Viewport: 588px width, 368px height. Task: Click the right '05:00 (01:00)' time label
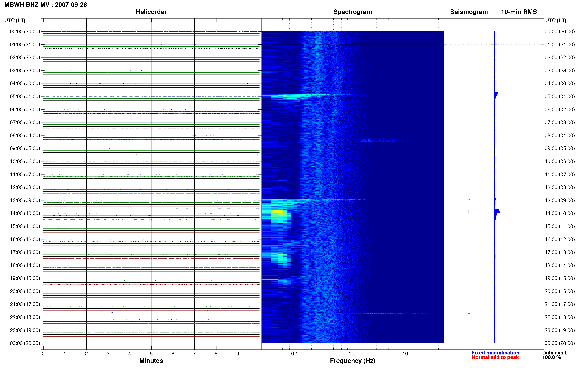click(560, 96)
